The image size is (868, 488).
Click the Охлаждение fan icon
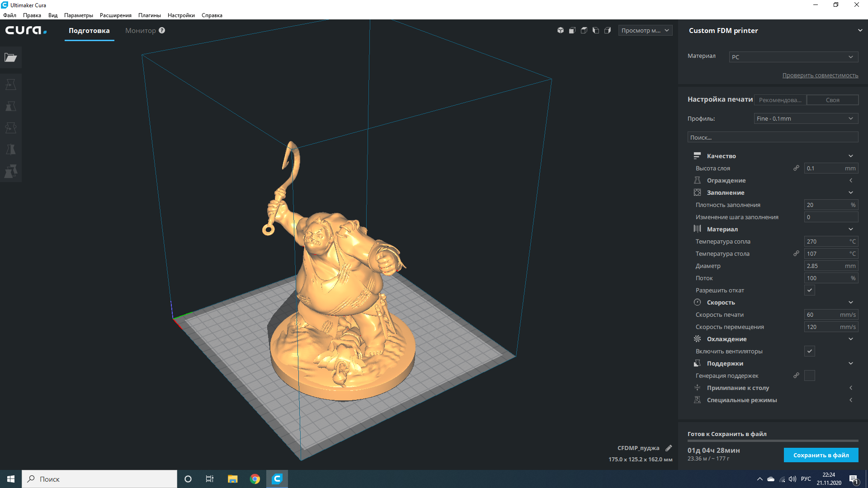697,339
